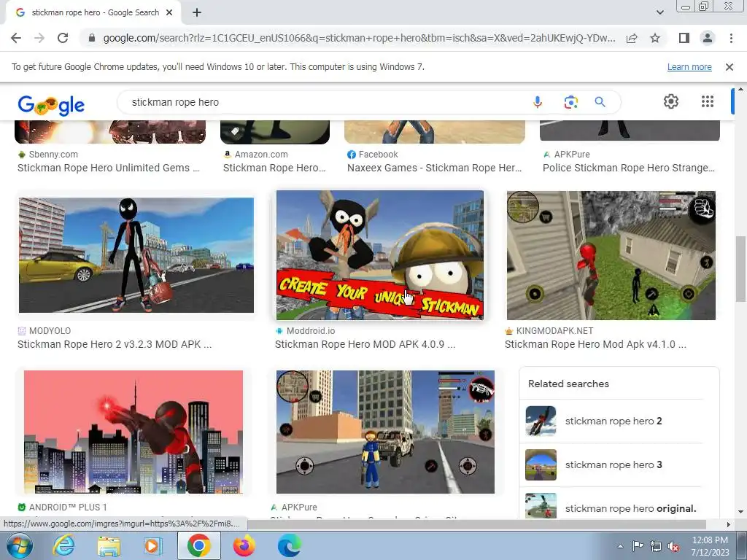Open the APKPure blue stickman city image
Viewport: 747px width, 560px height.
pos(385,432)
